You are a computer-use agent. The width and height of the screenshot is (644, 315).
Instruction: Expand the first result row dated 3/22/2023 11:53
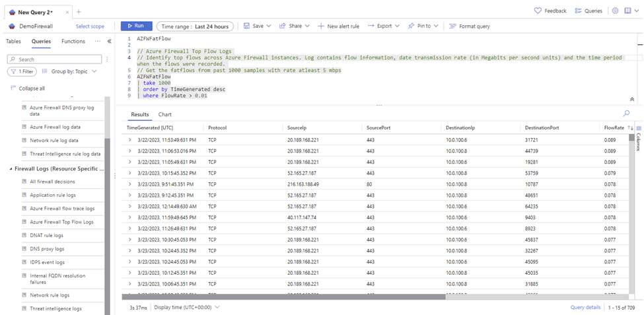coord(129,139)
